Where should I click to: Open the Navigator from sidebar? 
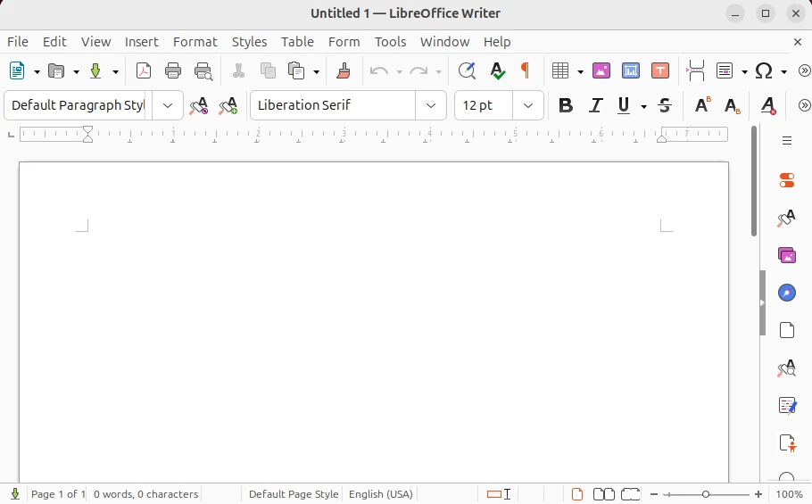(x=786, y=293)
